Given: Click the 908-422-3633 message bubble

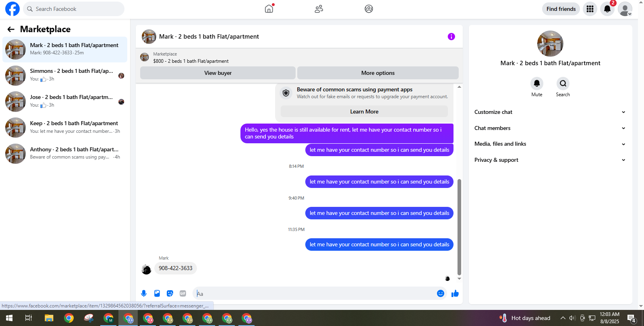Looking at the screenshot, I should tap(176, 268).
